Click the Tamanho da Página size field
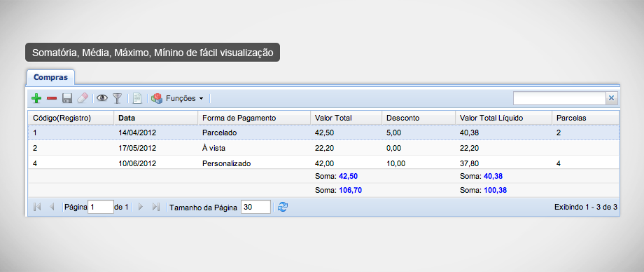Viewport: 644px width, 272px height. click(x=255, y=207)
